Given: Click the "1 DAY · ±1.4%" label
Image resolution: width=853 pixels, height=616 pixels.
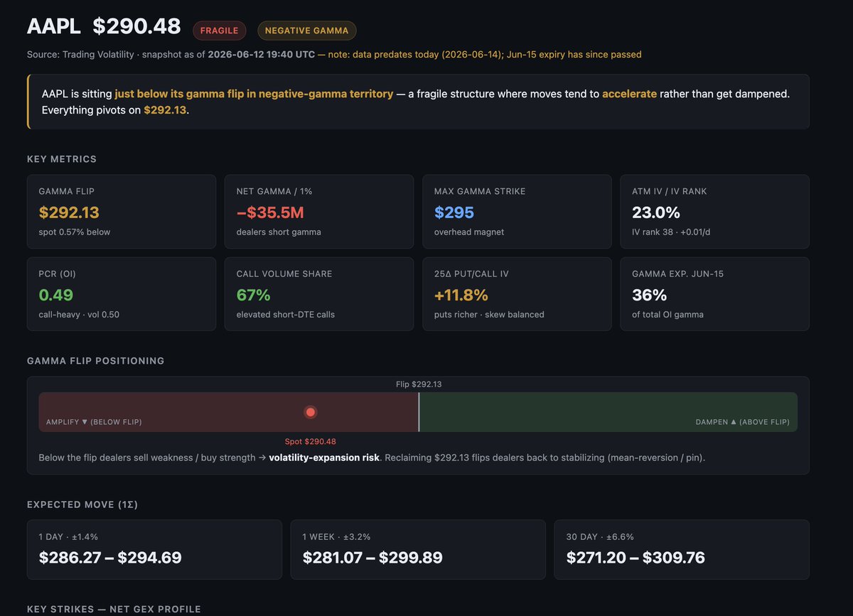Looking at the screenshot, I should [x=68, y=537].
